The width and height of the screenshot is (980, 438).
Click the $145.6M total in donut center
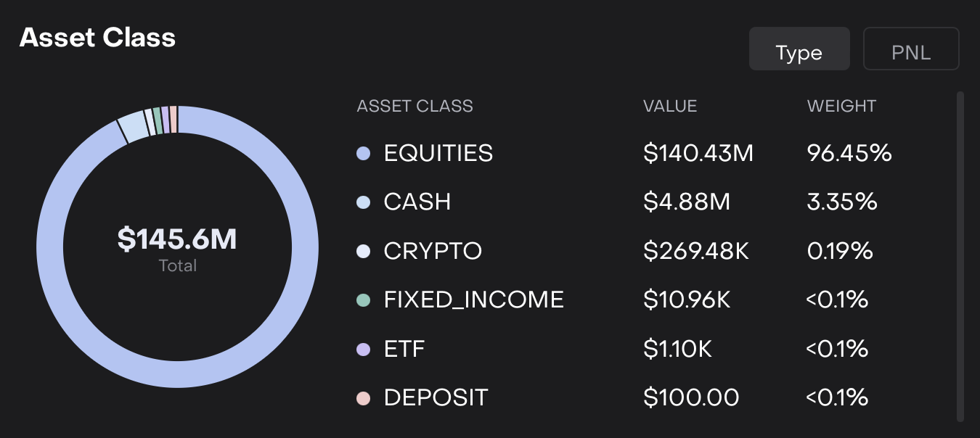(x=177, y=239)
